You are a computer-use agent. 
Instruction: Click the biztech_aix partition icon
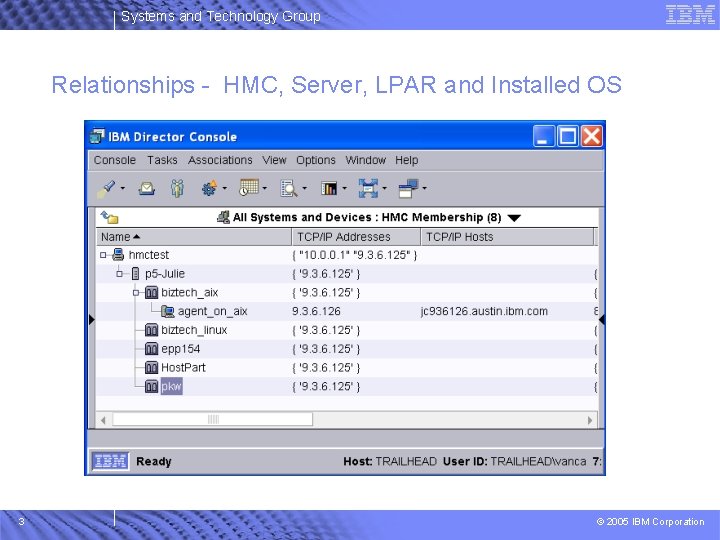(x=151, y=292)
